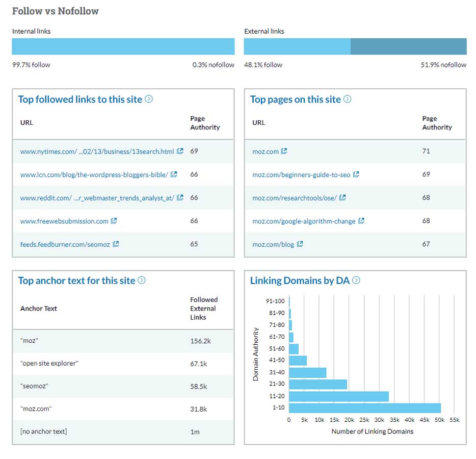The image size is (476, 459).
Task: Select the 41-50 domain authority chart bar
Action: tap(298, 361)
